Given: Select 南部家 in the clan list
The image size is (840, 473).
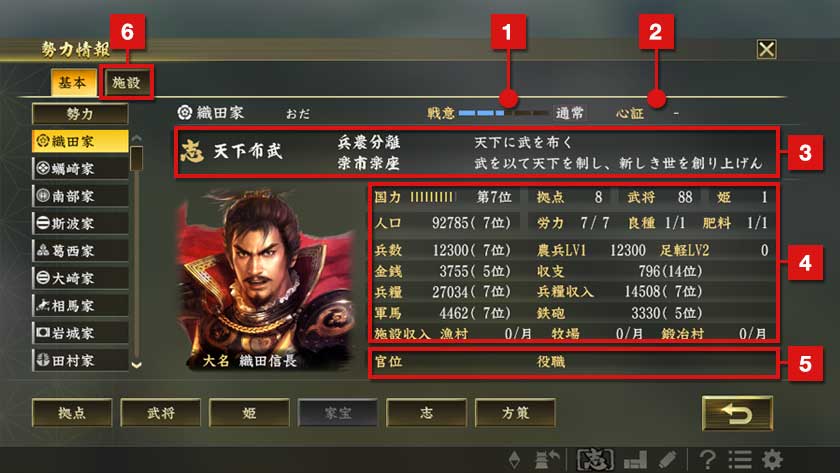Looking at the screenshot, I should point(80,196).
